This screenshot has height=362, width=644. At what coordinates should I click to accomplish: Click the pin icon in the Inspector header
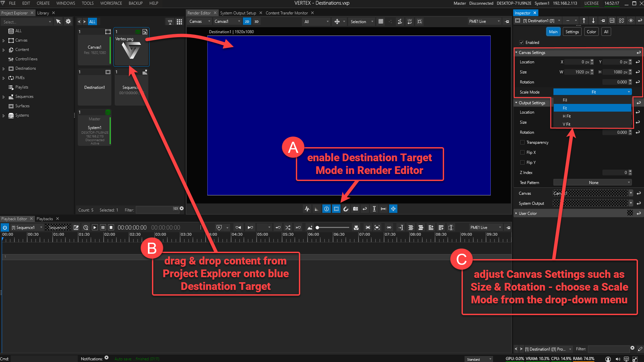603,20
